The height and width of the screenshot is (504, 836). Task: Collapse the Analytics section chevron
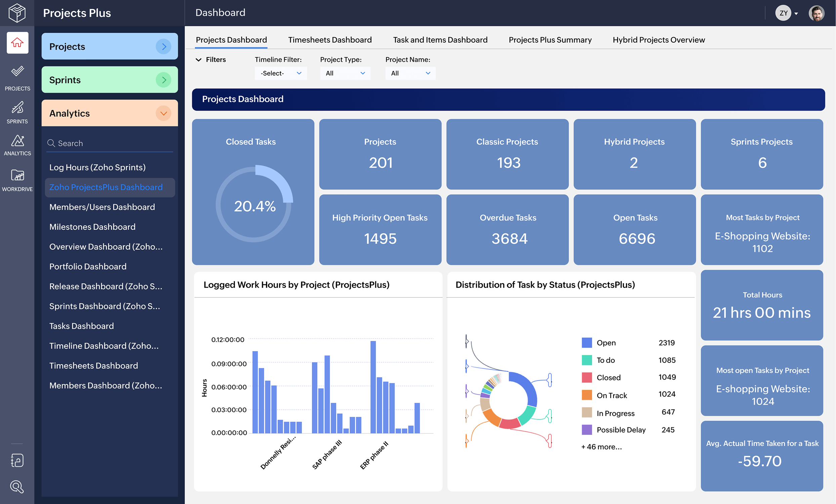(164, 113)
